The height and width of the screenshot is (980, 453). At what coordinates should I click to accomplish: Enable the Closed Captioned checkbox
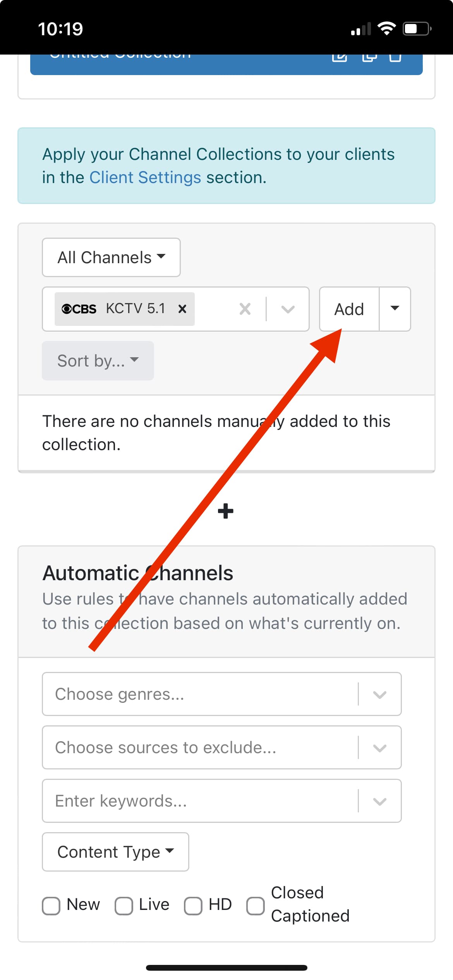256,906
